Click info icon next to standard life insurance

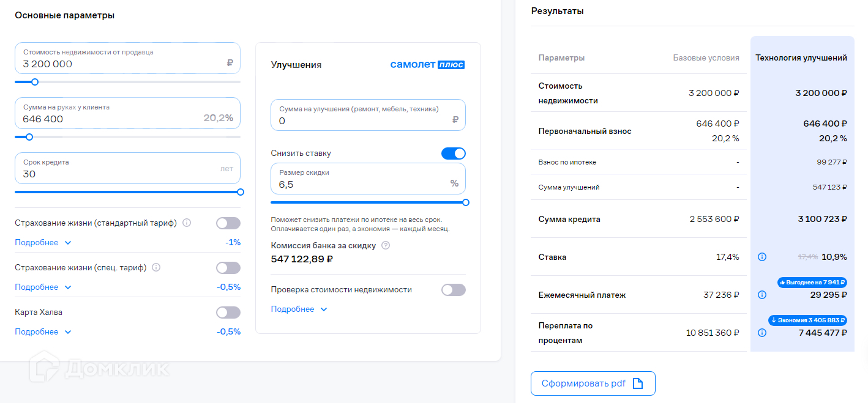[187, 223]
